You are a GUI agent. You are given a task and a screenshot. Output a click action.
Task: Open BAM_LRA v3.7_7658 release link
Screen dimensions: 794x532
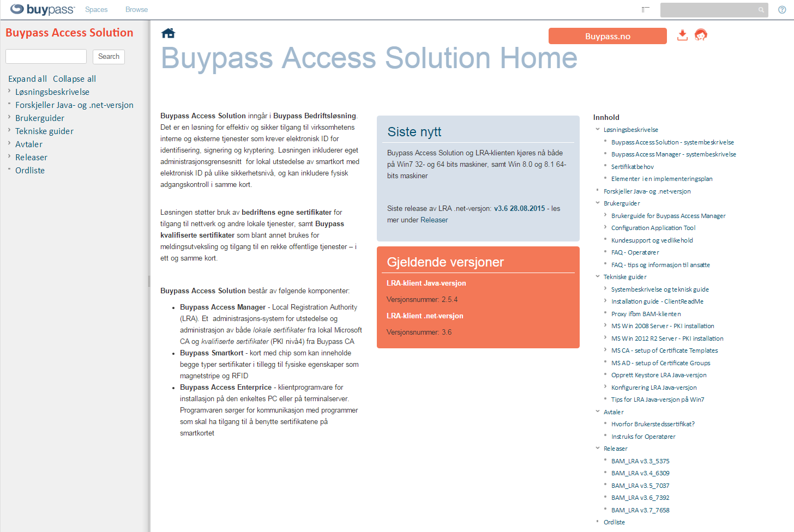point(640,510)
